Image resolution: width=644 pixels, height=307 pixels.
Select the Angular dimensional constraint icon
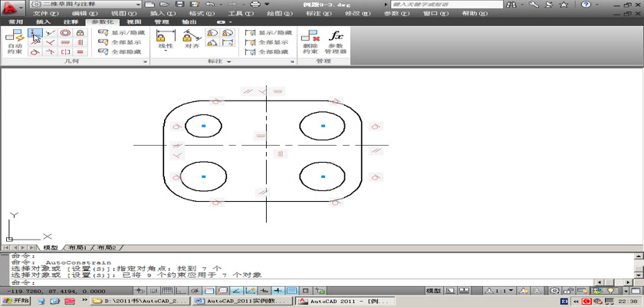212,42
